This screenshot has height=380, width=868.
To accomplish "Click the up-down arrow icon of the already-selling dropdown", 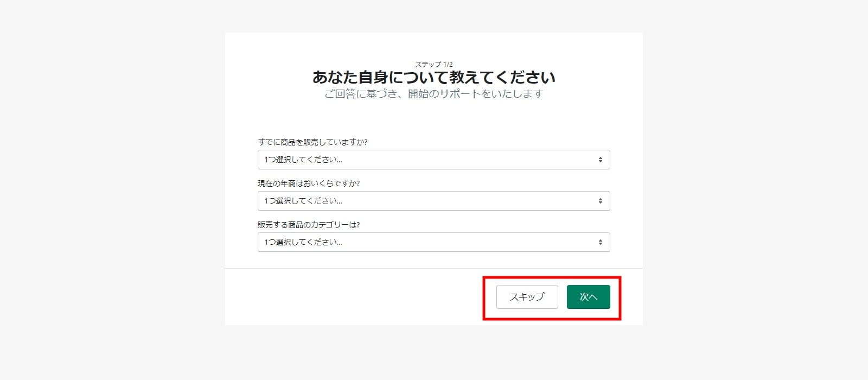I will [600, 160].
